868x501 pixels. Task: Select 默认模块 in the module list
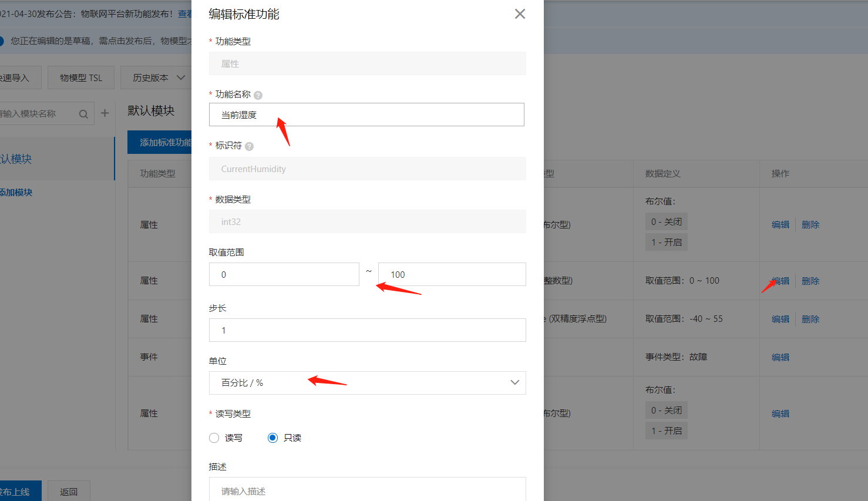pos(57,159)
